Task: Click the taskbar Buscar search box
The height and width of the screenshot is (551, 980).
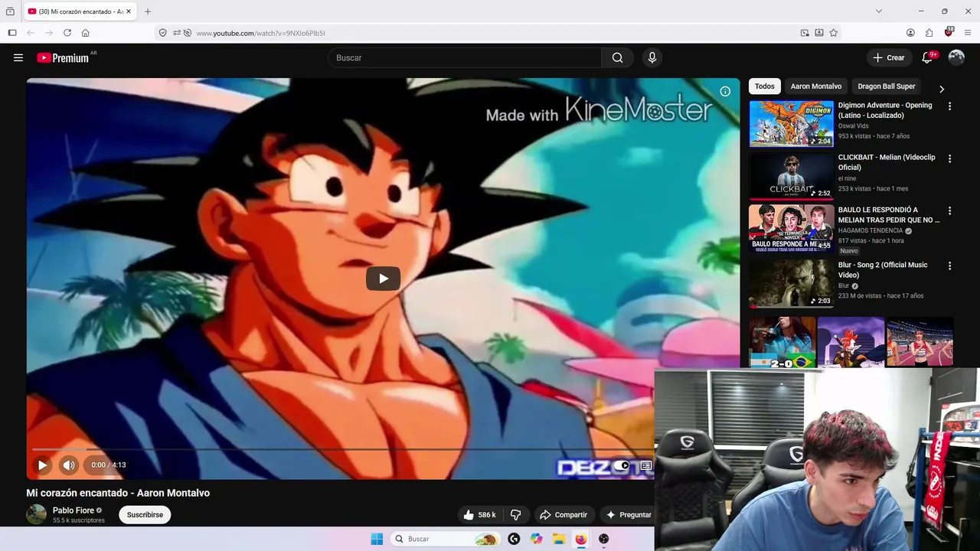Action: 446,539
